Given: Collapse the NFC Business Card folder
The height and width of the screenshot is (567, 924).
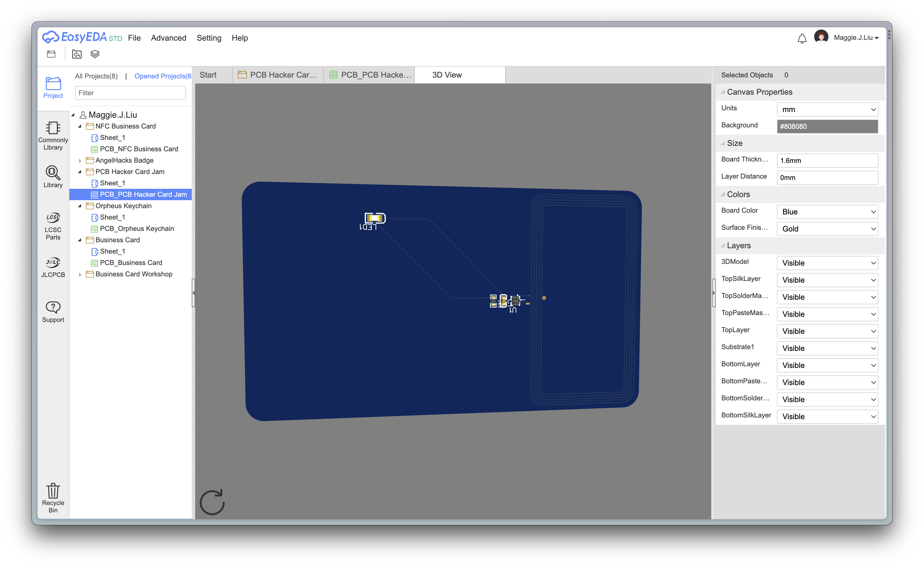Looking at the screenshot, I should tap(80, 126).
